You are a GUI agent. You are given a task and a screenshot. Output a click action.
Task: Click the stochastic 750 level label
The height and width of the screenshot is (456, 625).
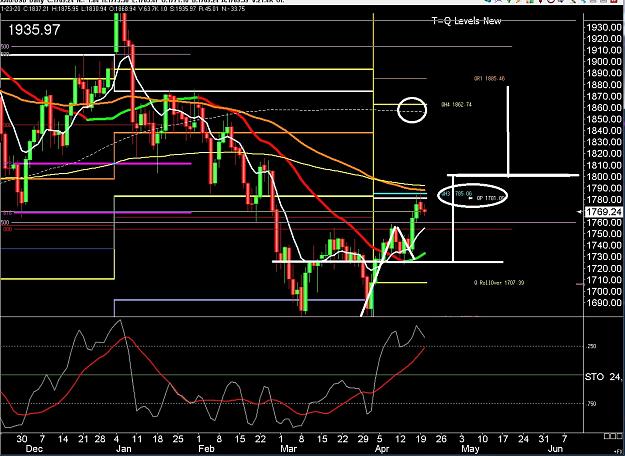click(592, 404)
